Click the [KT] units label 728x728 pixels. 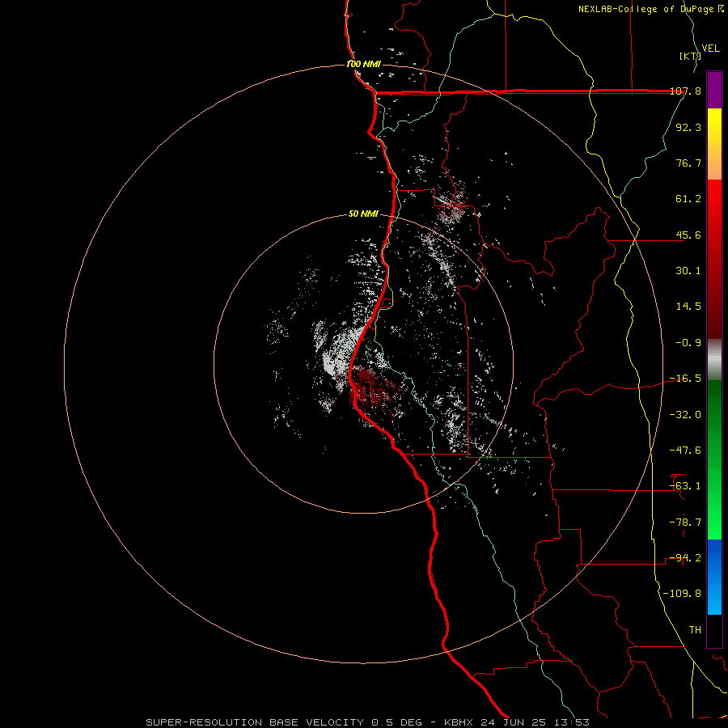(691, 56)
